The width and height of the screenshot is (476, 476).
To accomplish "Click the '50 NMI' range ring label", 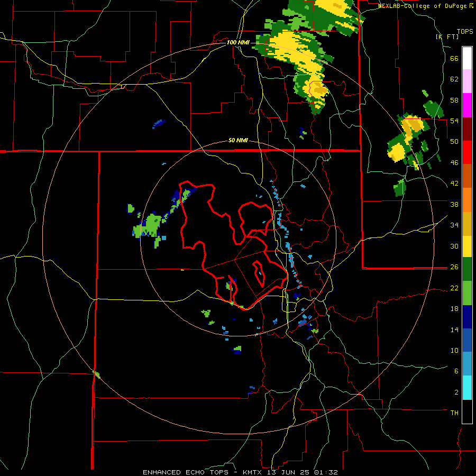I will (238, 140).
